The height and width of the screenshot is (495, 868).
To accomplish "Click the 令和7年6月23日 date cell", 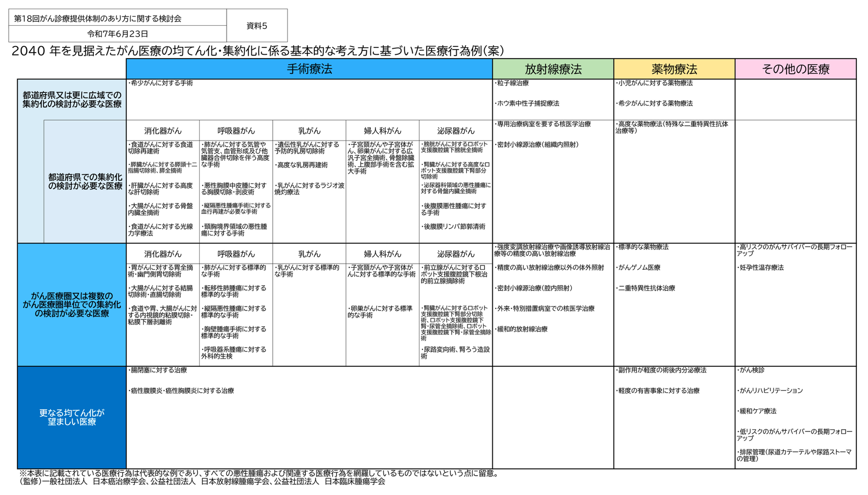I will [117, 34].
